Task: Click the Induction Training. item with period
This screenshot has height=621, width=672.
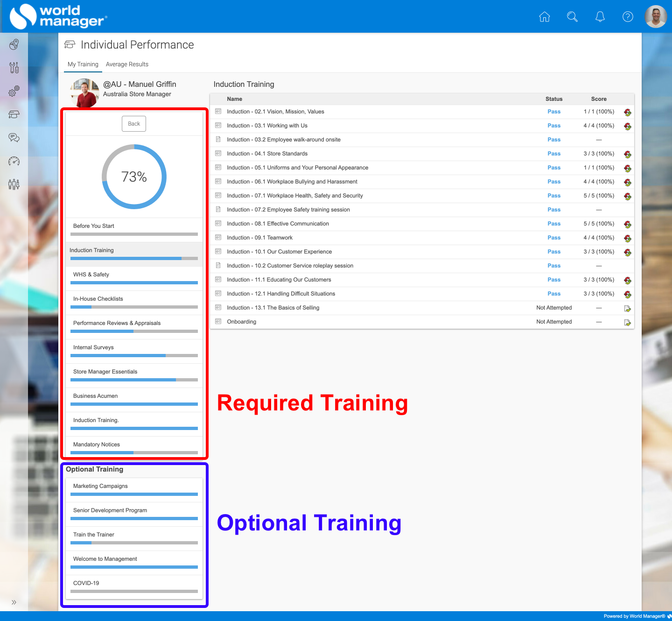Action: [x=134, y=424]
